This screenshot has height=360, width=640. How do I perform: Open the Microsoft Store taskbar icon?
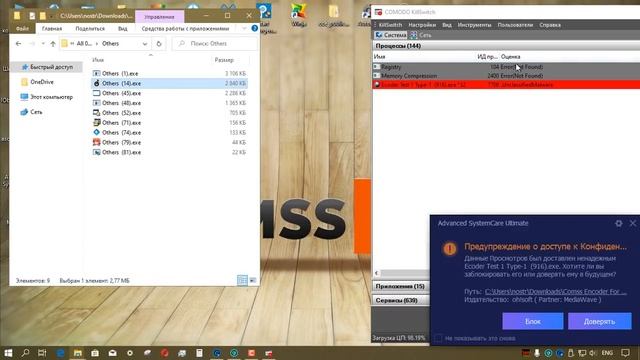point(95,353)
